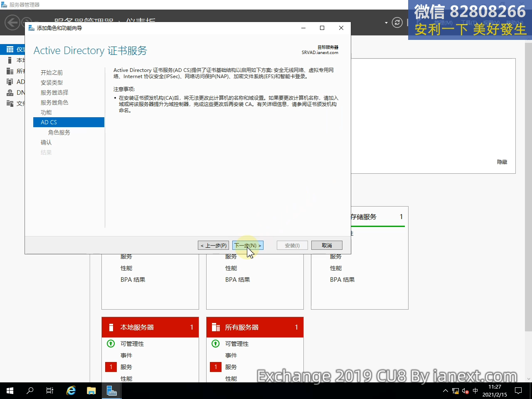Open BPA 结果 in the 存储服务 tile

tap(342, 280)
